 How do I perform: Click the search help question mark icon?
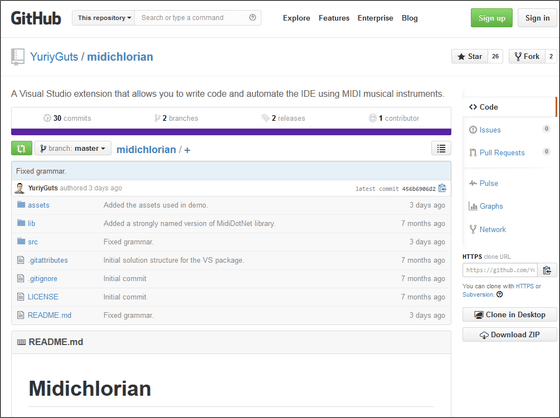coord(252,18)
